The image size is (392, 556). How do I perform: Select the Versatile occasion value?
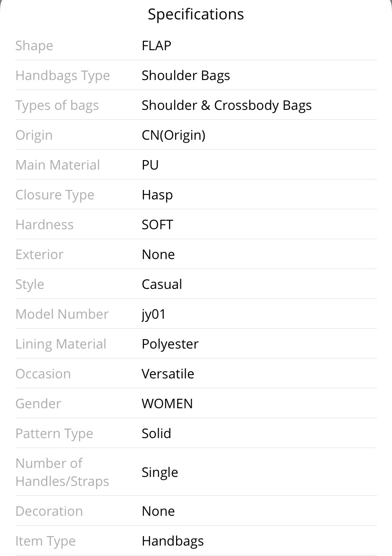pos(168,374)
